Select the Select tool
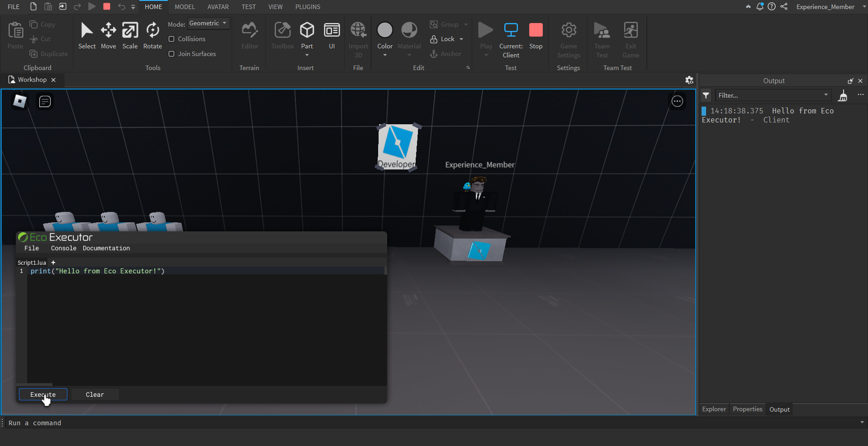Screen dimensions: 868x446 point(87,36)
